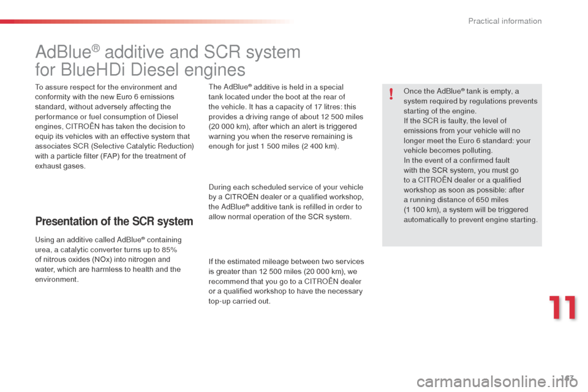Click the word 'exhaust gases.' in first paragraph

tap(60, 166)
